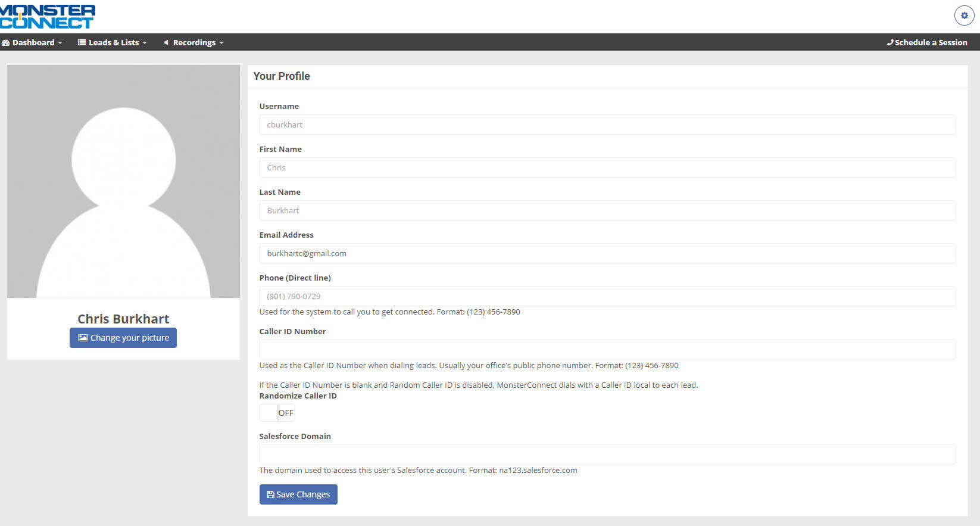Select the profile avatar placeholder image
Screen dimensions: 980x526
123,182
